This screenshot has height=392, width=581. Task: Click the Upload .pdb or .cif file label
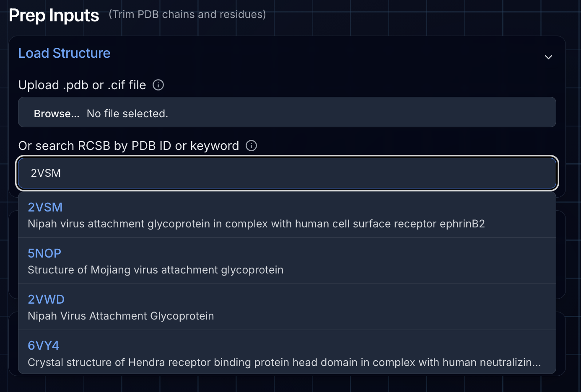click(x=82, y=85)
